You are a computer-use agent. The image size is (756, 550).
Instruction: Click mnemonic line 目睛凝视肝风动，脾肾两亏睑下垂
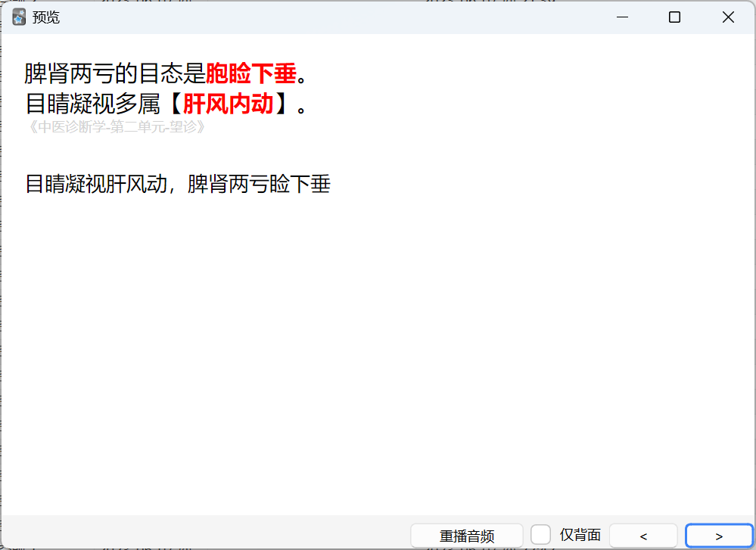[178, 184]
